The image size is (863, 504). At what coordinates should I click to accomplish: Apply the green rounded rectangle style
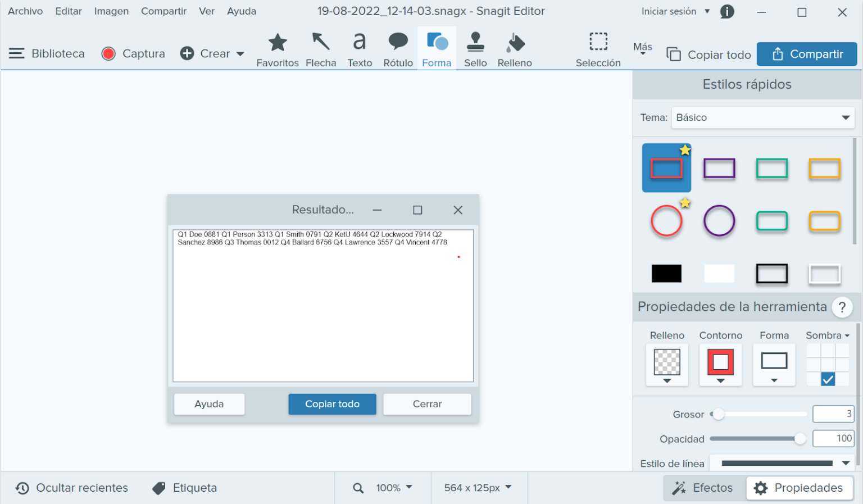(x=772, y=221)
